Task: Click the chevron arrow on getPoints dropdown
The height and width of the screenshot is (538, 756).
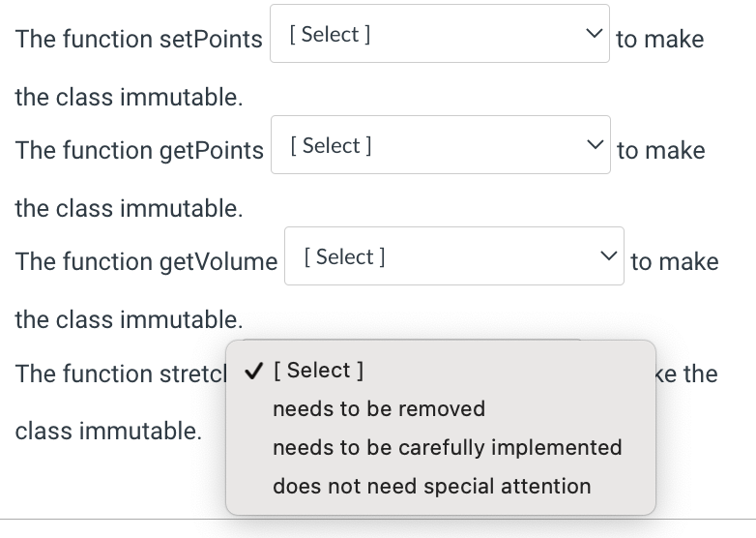Action: (595, 144)
